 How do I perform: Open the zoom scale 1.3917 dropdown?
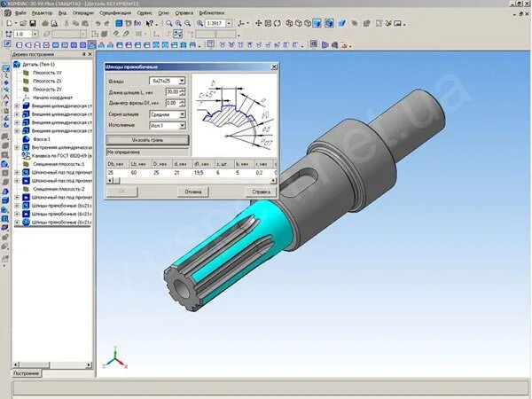pos(229,23)
